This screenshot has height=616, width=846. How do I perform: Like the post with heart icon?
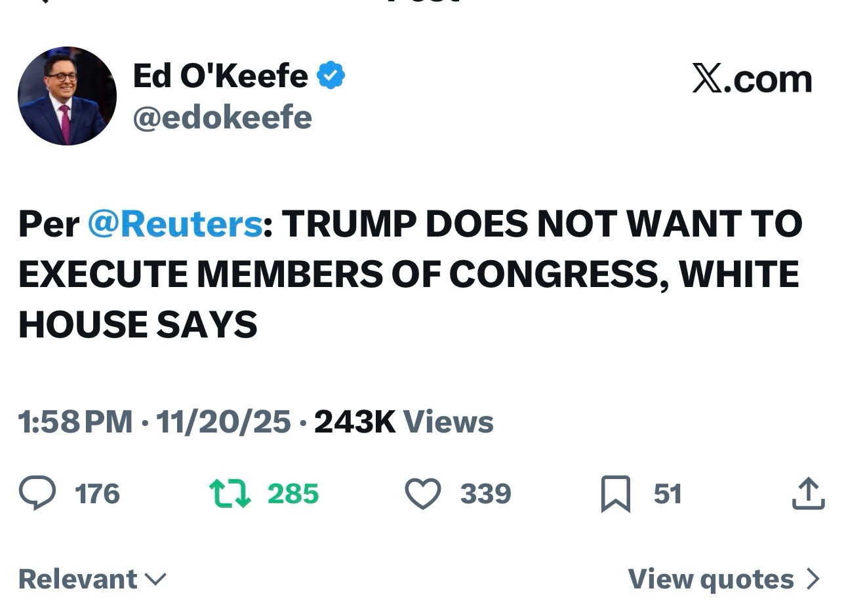pyautogui.click(x=422, y=493)
